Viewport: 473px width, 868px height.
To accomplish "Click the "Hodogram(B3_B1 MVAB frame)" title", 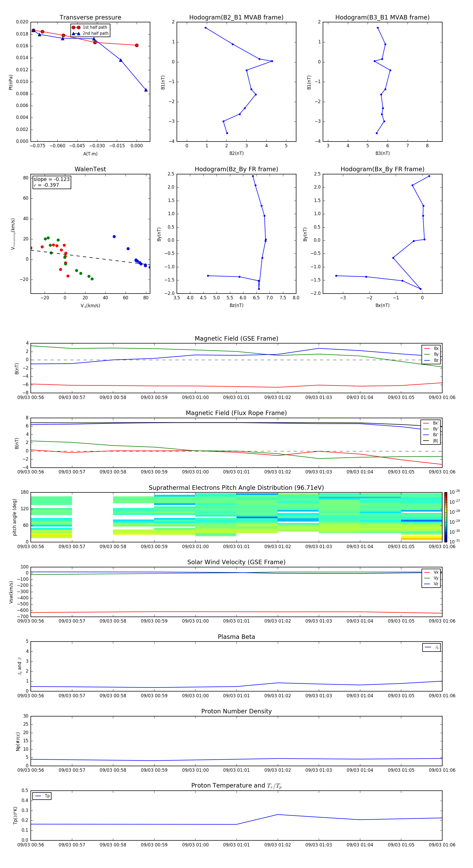I will (382, 18).
